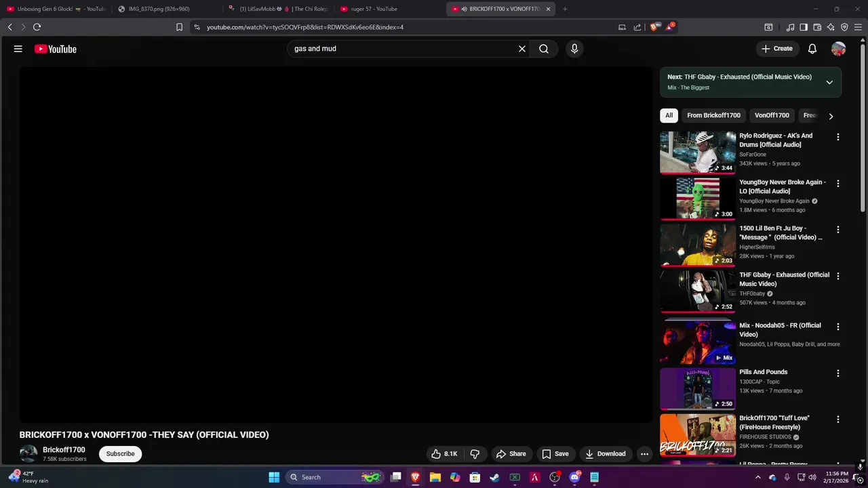Open the Noodah05 FR mix thumbnail
Image resolution: width=868 pixels, height=488 pixels.
(x=698, y=342)
